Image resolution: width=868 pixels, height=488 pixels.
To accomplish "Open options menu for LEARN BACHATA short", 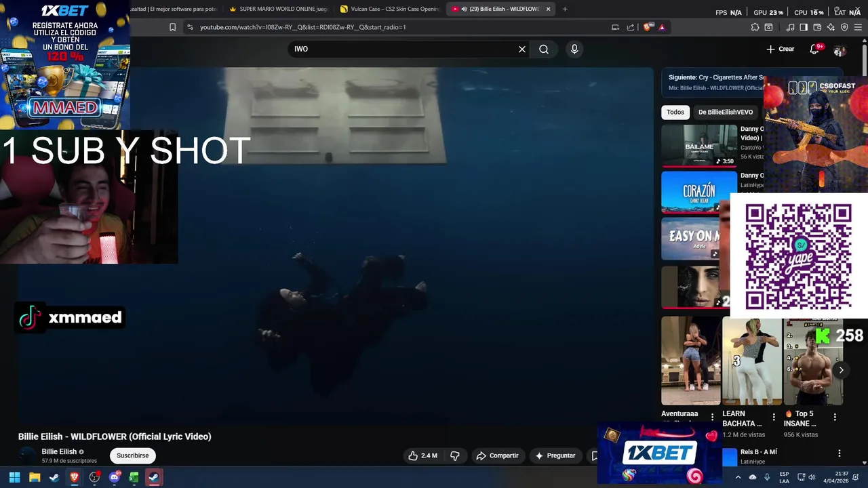I will (x=774, y=418).
